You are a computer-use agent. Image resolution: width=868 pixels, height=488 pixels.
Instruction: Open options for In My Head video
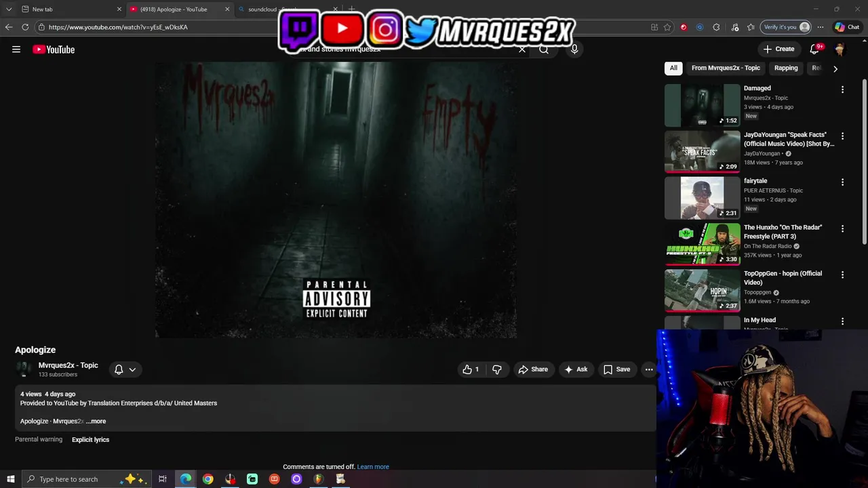click(842, 321)
